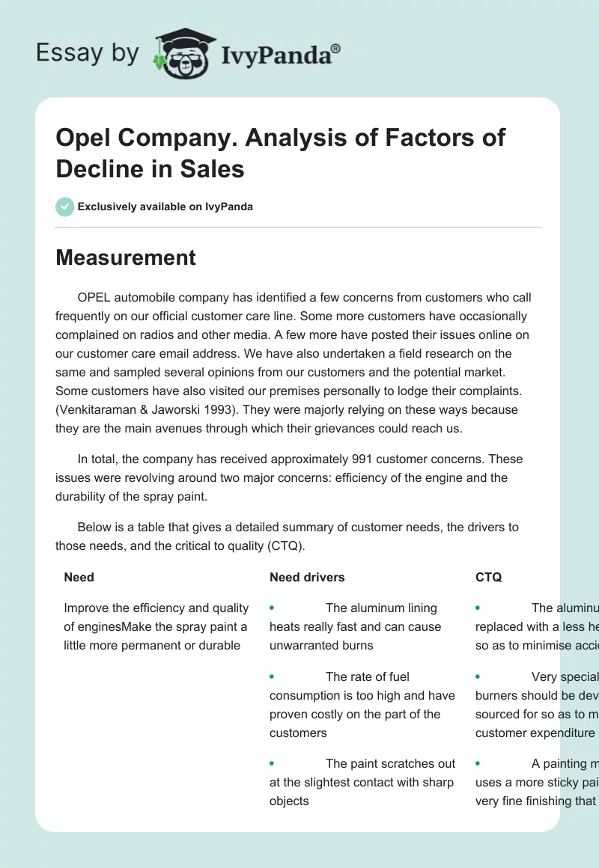Click the second bullet in CTQ column

pos(478,676)
